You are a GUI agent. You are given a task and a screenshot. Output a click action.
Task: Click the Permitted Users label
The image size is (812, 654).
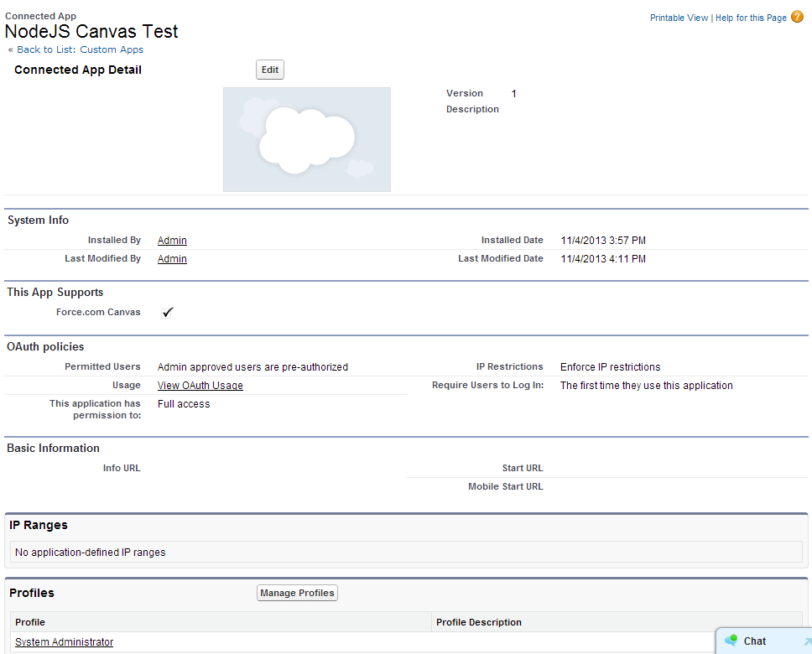(x=102, y=366)
